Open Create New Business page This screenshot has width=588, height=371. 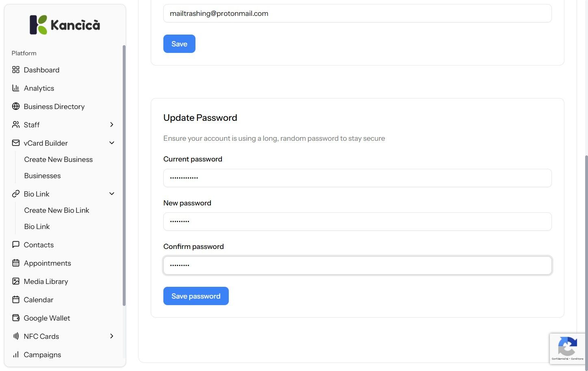(x=58, y=159)
